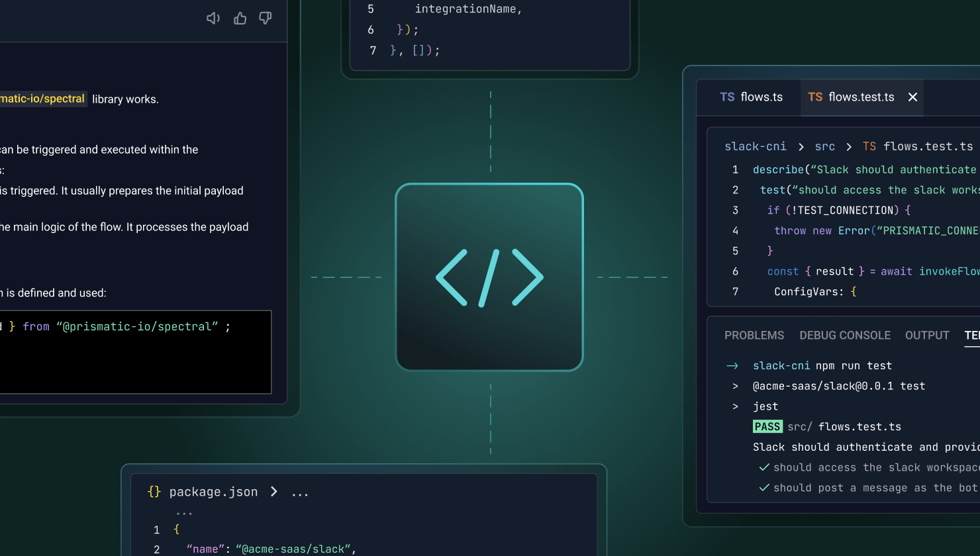Click the TS icon on flows.ts tab
This screenshot has width=980, height=556.
tap(727, 97)
